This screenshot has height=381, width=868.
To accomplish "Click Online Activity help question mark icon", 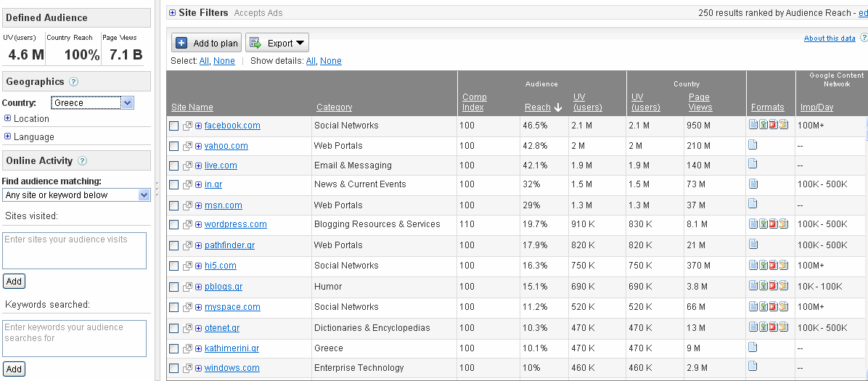I will (x=83, y=161).
